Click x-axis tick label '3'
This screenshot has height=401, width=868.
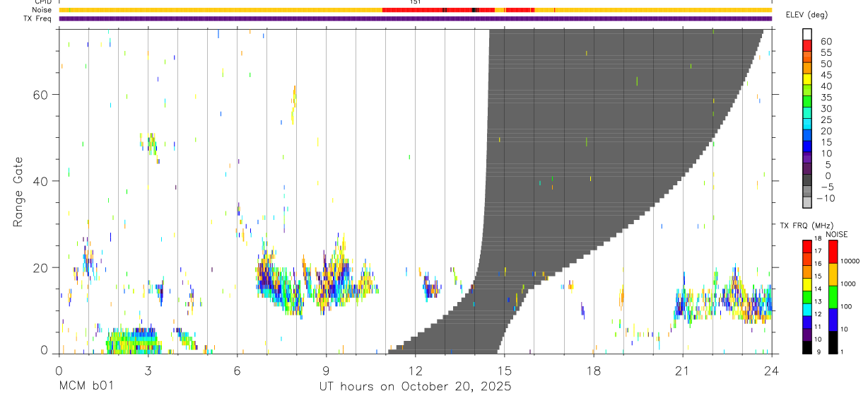click(148, 370)
